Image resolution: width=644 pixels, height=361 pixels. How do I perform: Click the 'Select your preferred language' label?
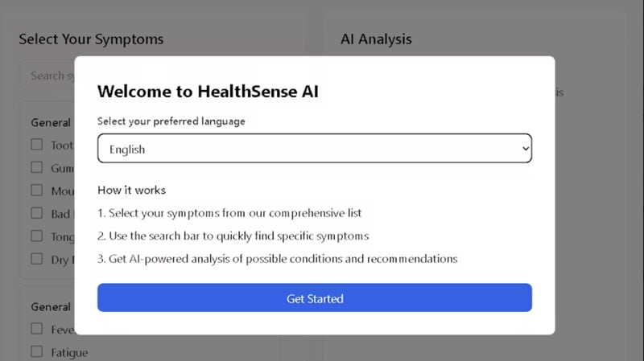click(171, 121)
